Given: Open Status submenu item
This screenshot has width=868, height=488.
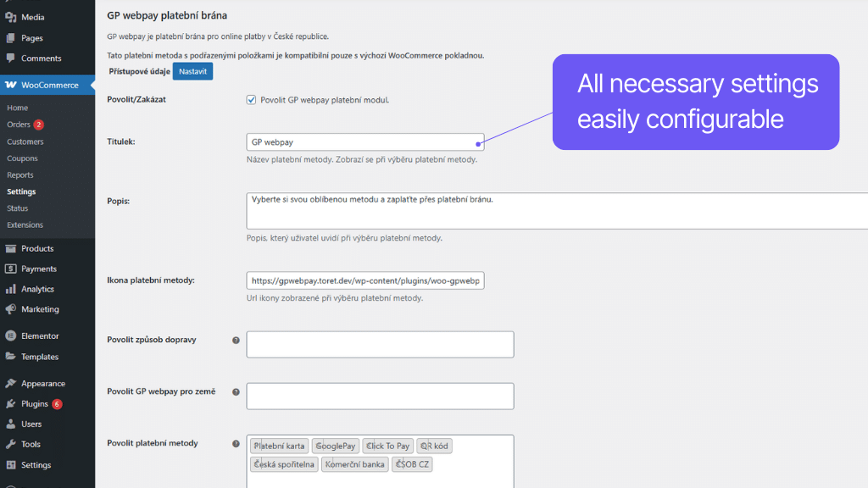Looking at the screenshot, I should point(17,208).
